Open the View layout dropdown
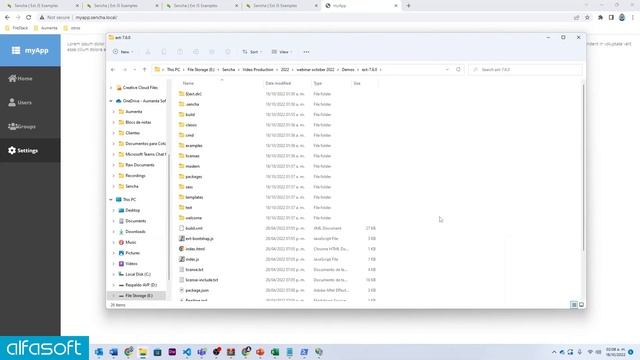The height and width of the screenshot is (360, 640). tap(282, 52)
